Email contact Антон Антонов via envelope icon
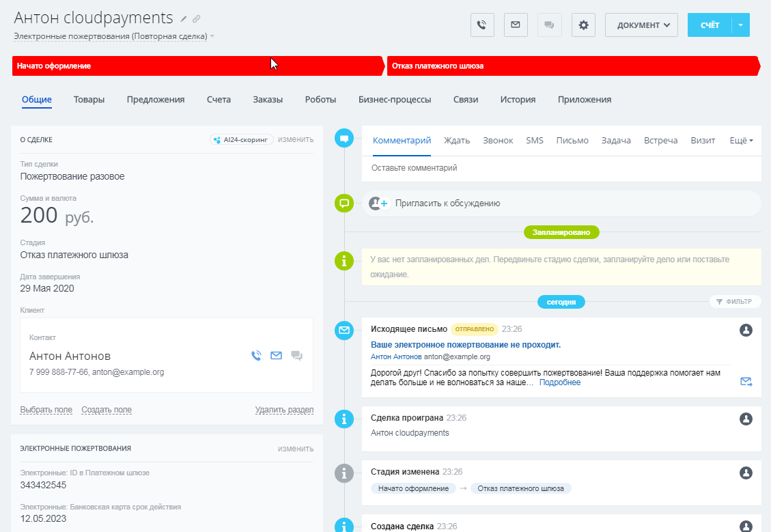 (276, 355)
